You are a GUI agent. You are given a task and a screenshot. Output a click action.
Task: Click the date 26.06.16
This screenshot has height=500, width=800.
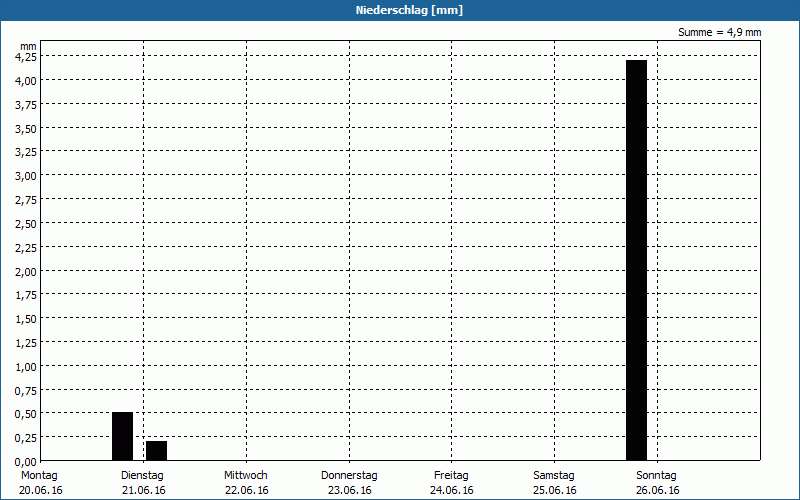658,490
